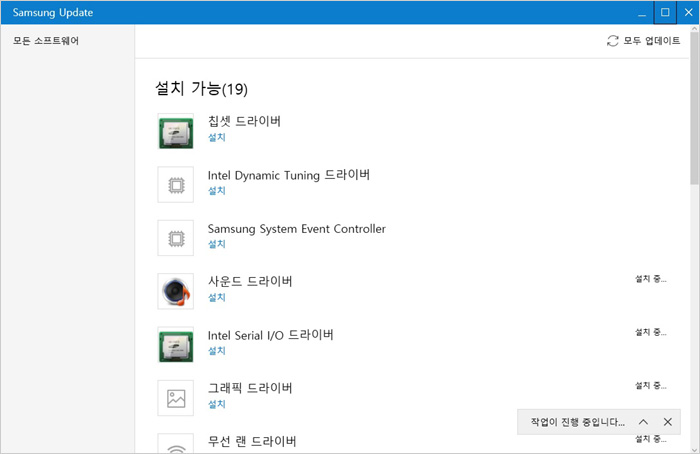This screenshot has height=454, width=700.
Task: Click the 무선 랜 드라이버 title
Action: point(252,441)
